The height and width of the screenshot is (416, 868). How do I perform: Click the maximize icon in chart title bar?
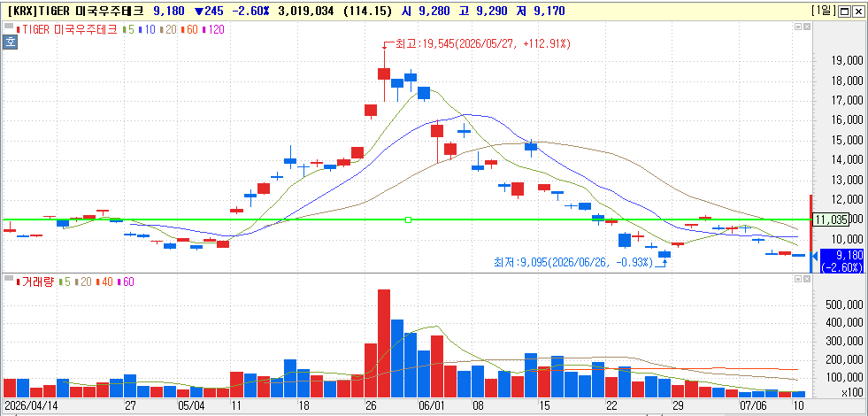(844, 12)
